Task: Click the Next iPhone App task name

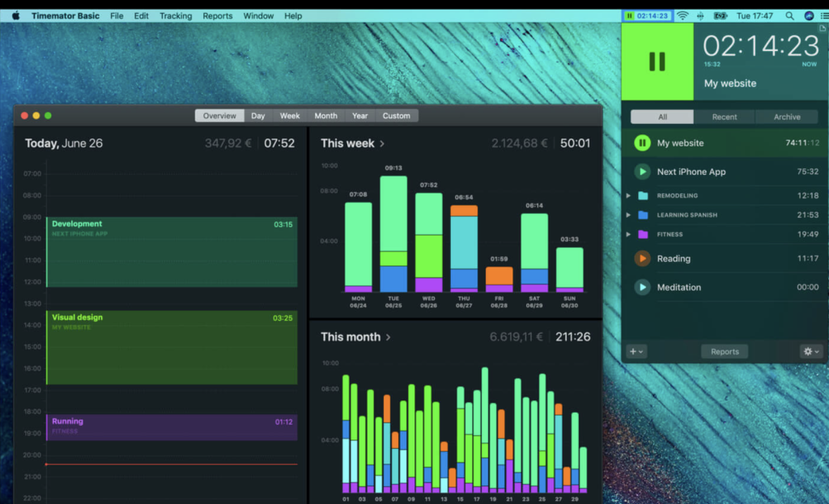Action: (x=691, y=172)
